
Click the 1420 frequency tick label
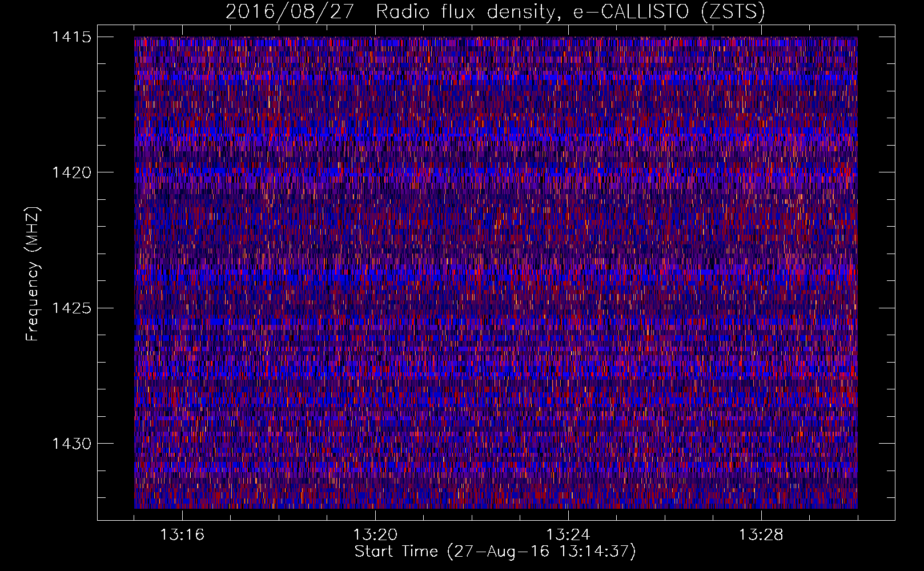pyautogui.click(x=72, y=172)
